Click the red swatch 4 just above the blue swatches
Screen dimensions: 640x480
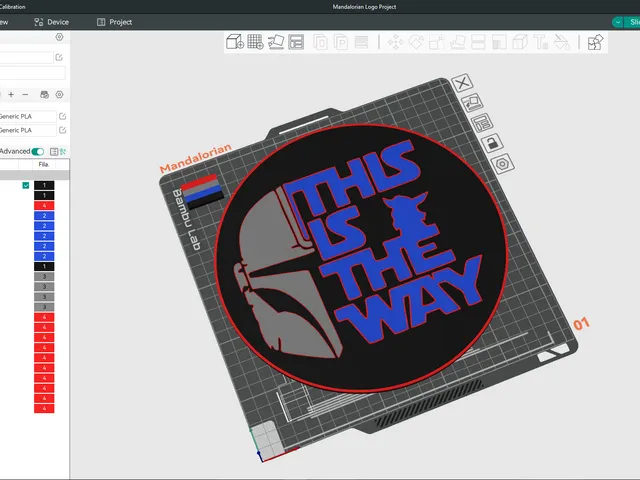pos(44,205)
